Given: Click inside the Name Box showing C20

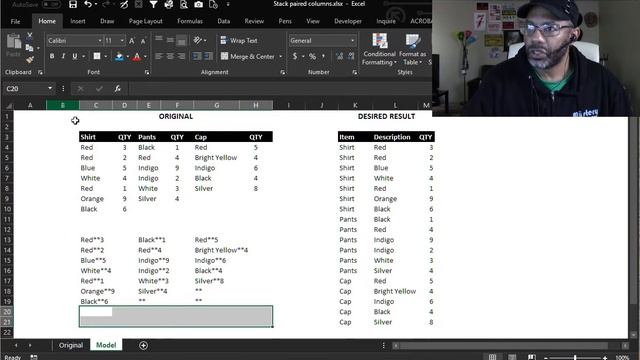Looking at the screenshot, I should point(25,89).
